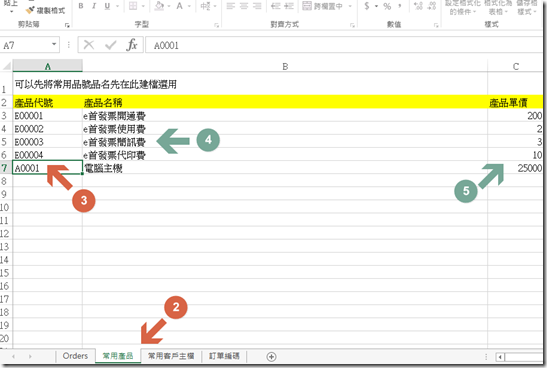Screen dimensions: 547x368
Task: Click cell containing E00003
Action: tap(47, 142)
